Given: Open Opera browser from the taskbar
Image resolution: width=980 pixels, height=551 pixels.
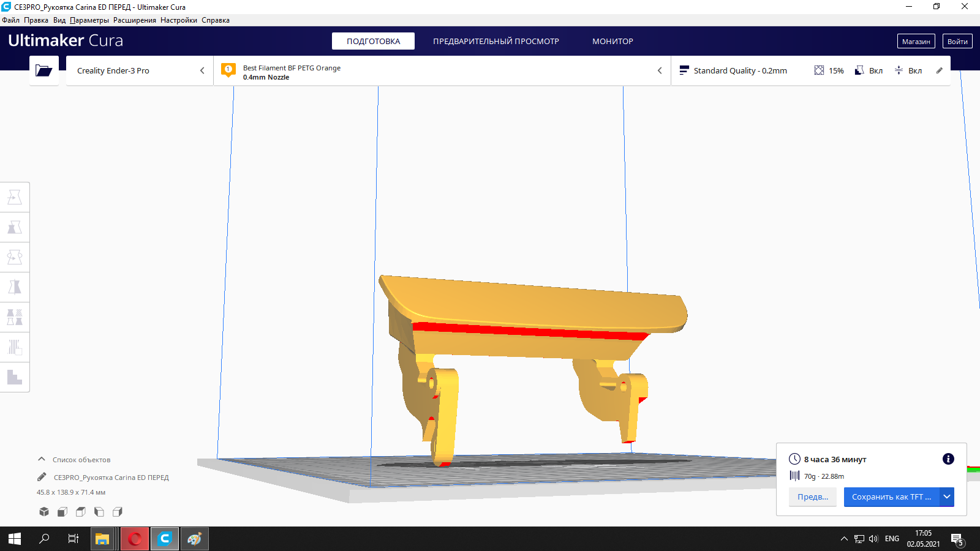Looking at the screenshot, I should click(x=135, y=539).
